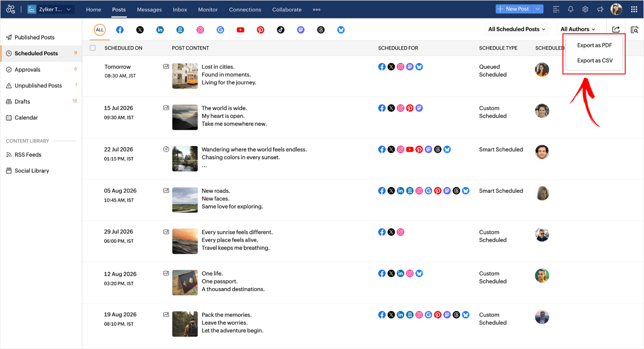Expand the New Post arrow dropdown

pyautogui.click(x=538, y=9)
